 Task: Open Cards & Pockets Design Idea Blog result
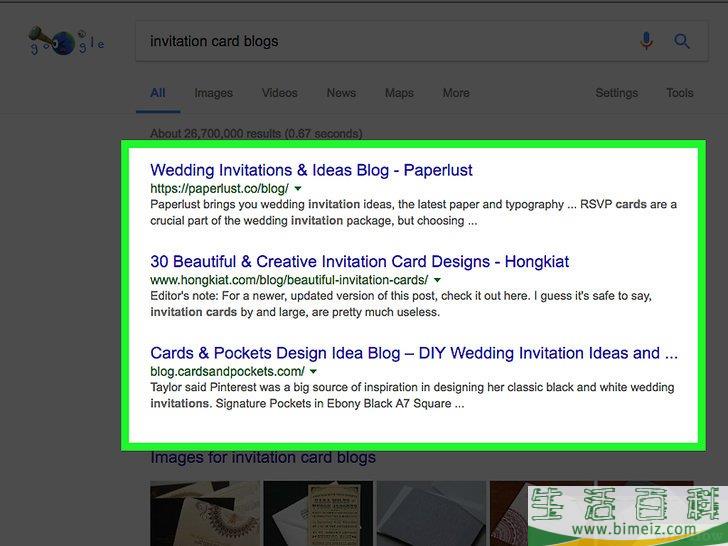click(x=414, y=353)
